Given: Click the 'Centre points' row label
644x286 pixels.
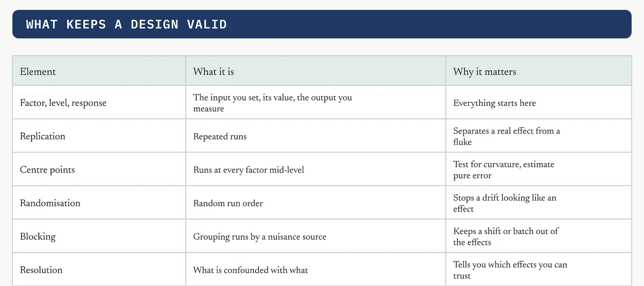Looking at the screenshot, I should [47, 170].
